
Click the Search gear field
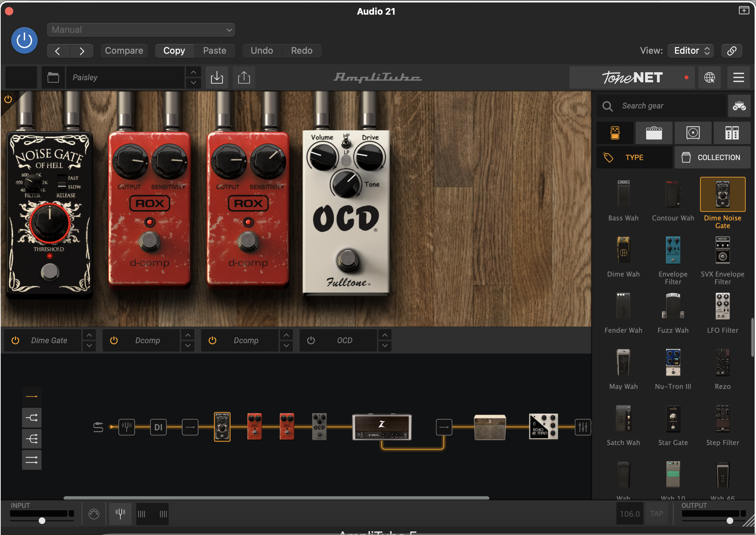(x=661, y=106)
